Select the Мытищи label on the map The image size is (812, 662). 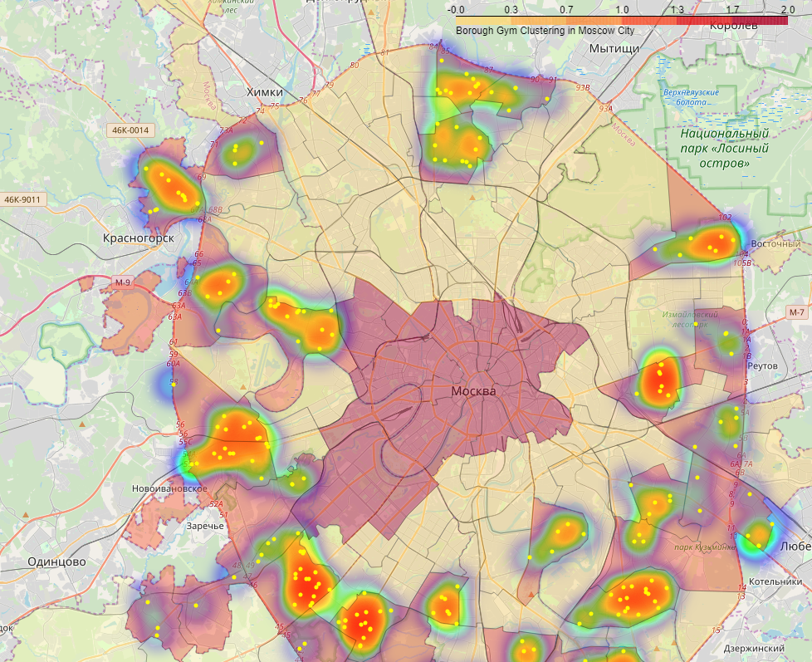[x=614, y=49]
